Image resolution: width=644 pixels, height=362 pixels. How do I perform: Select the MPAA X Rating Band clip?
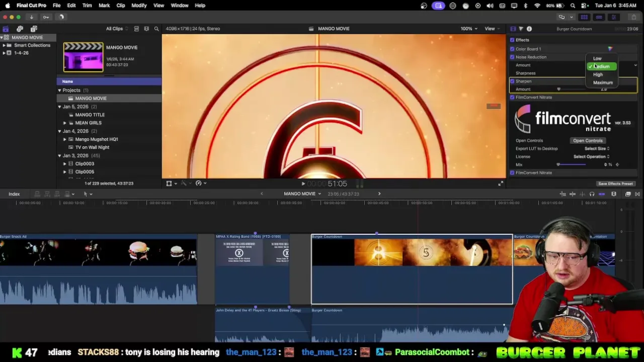tap(252, 269)
